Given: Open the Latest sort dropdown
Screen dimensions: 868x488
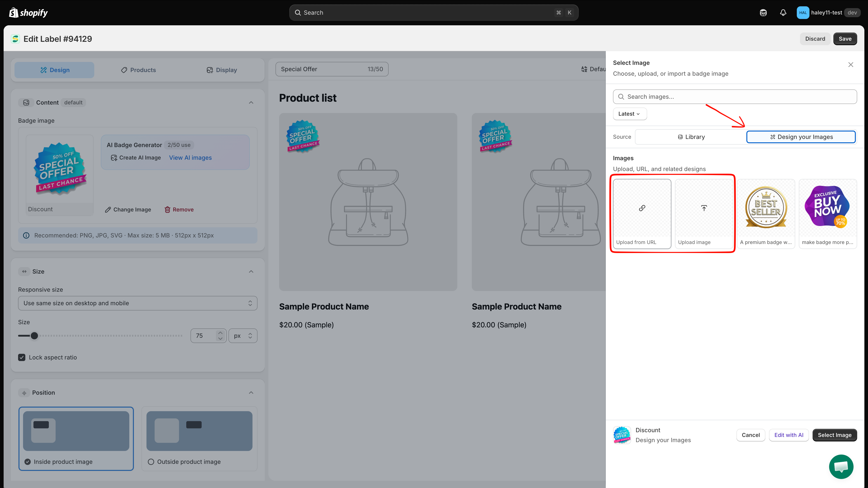Looking at the screenshot, I should [x=630, y=114].
